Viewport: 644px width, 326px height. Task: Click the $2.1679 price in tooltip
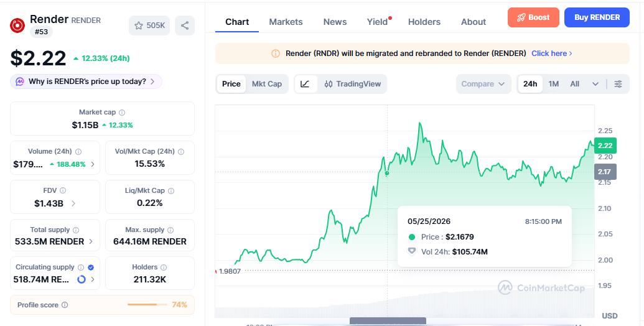click(460, 237)
